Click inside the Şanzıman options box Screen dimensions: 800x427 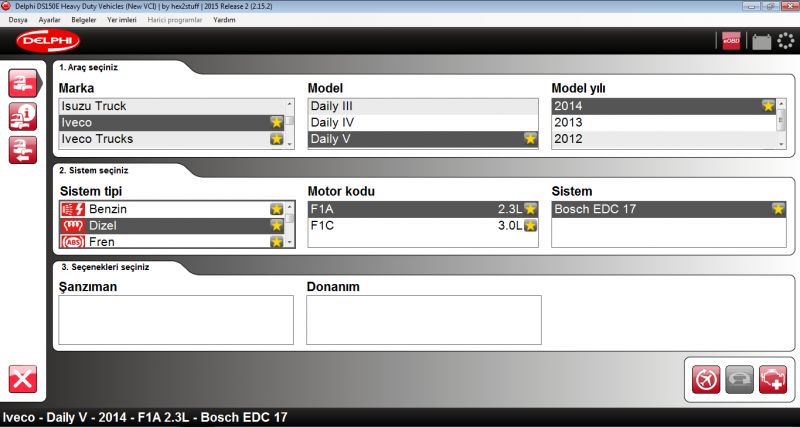(176, 320)
